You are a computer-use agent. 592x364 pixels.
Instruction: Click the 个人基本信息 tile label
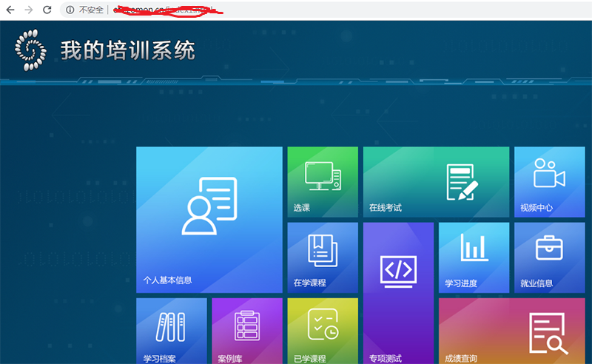[167, 280]
